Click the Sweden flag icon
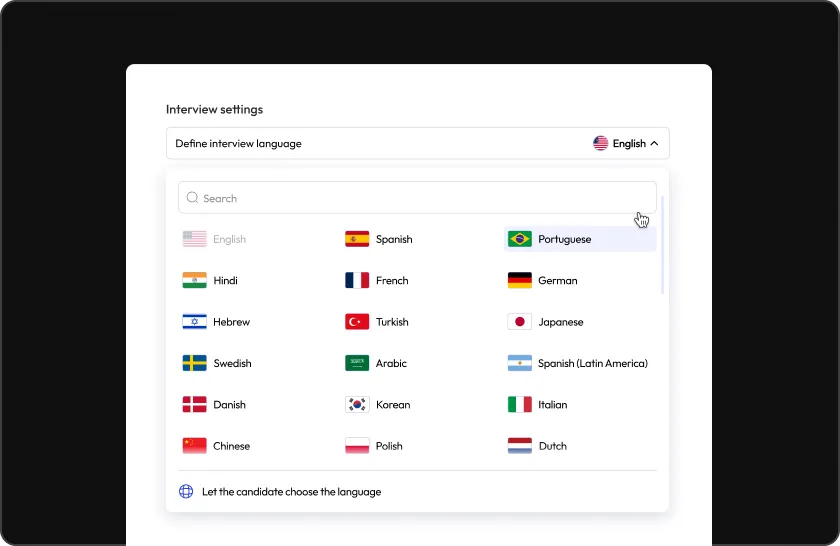840x546 pixels. coord(194,363)
